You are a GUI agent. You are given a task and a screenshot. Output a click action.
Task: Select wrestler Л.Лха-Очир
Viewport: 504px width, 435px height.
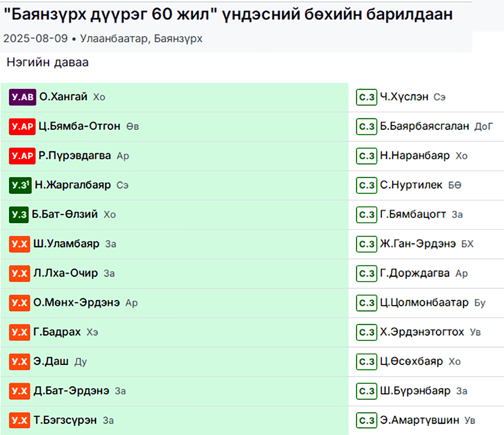pyautogui.click(x=65, y=273)
